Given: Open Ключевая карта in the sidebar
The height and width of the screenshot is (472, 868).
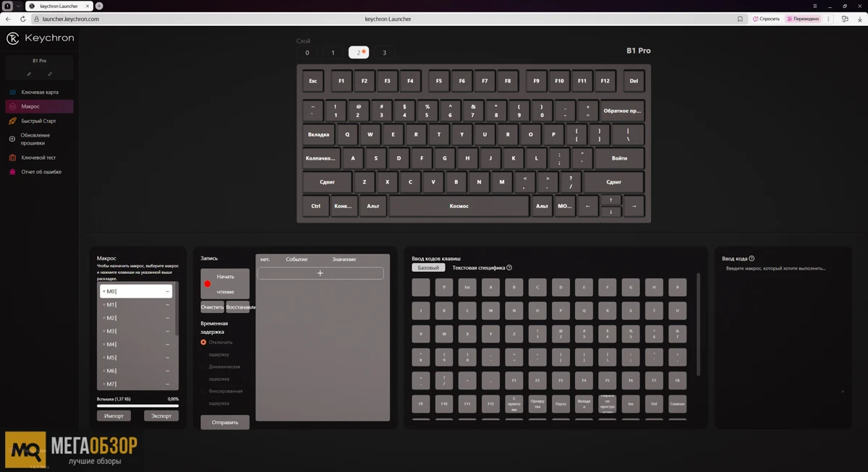Looking at the screenshot, I should [40, 93].
